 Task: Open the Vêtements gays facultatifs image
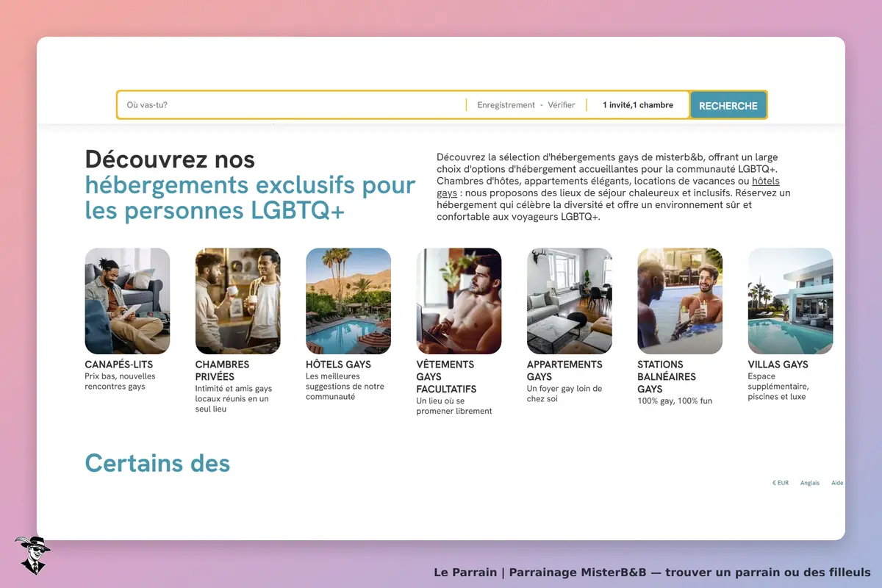tap(459, 301)
